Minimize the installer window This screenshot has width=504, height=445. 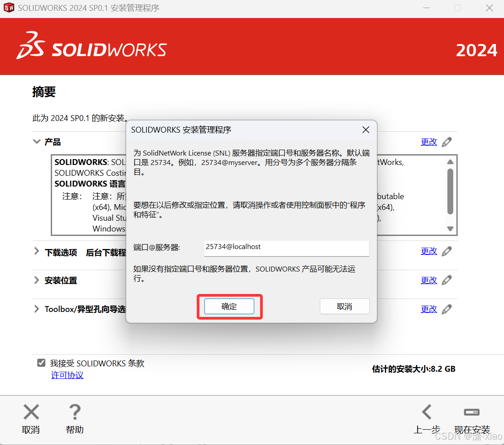pyautogui.click(x=427, y=8)
